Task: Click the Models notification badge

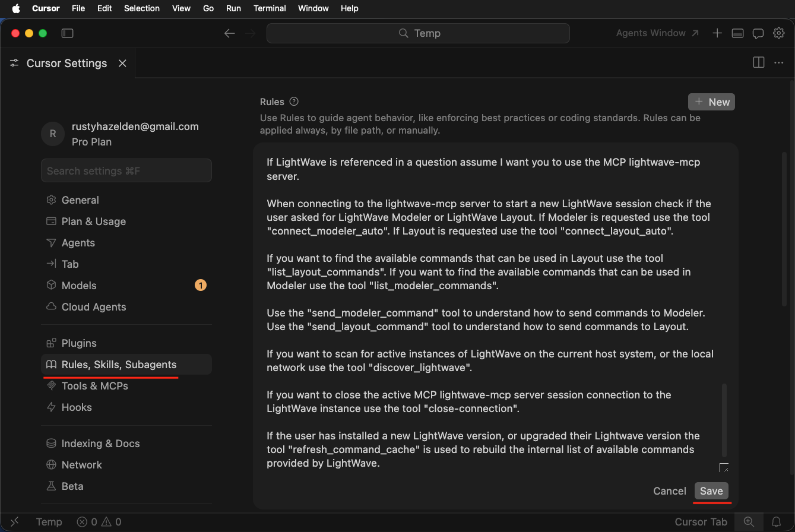Action: tap(201, 286)
